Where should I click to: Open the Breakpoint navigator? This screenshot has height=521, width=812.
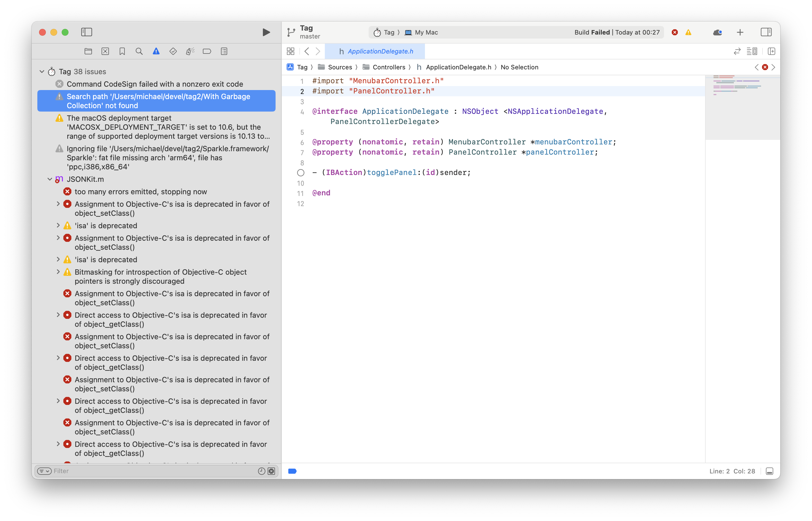point(207,51)
